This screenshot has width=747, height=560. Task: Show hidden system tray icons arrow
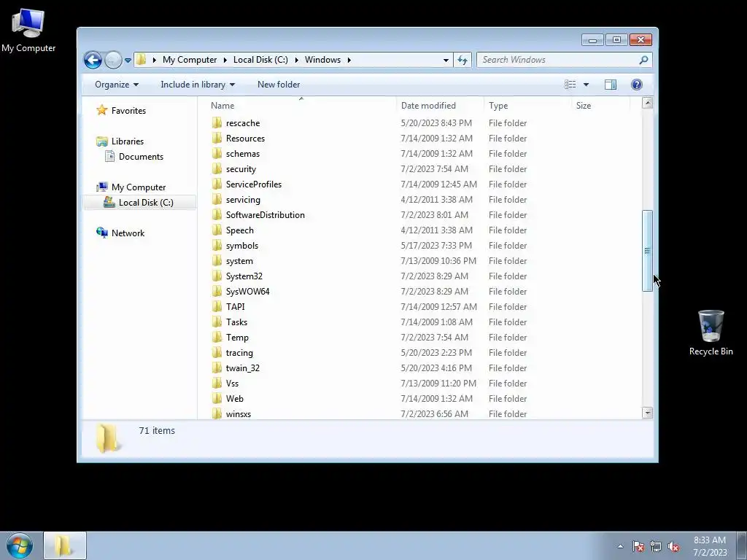620,546
